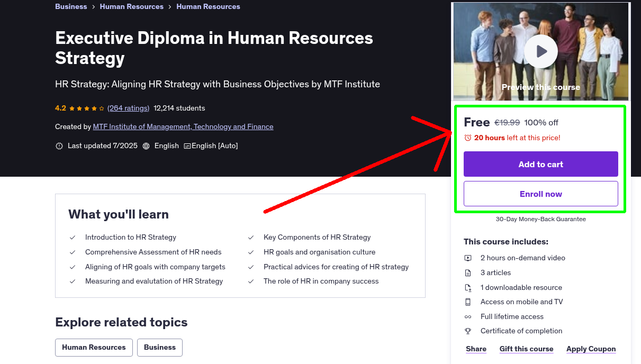Select the Business topic tag
This screenshot has width=641, height=364.
(160, 348)
